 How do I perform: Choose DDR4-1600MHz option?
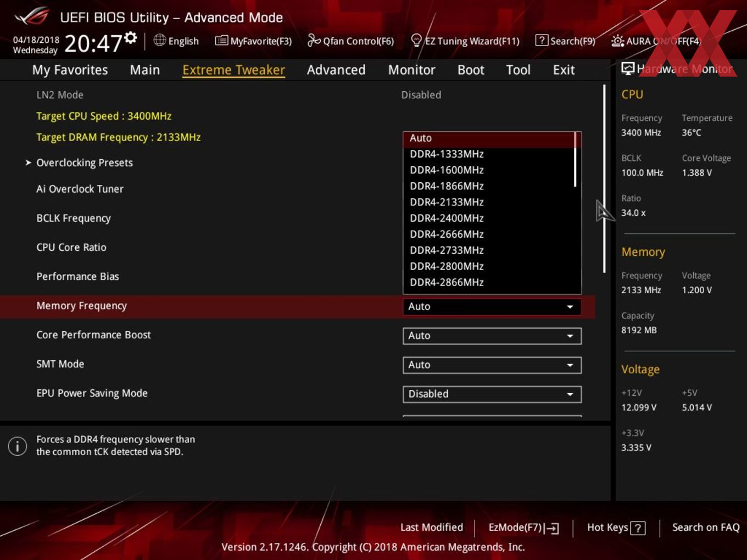[x=488, y=170]
